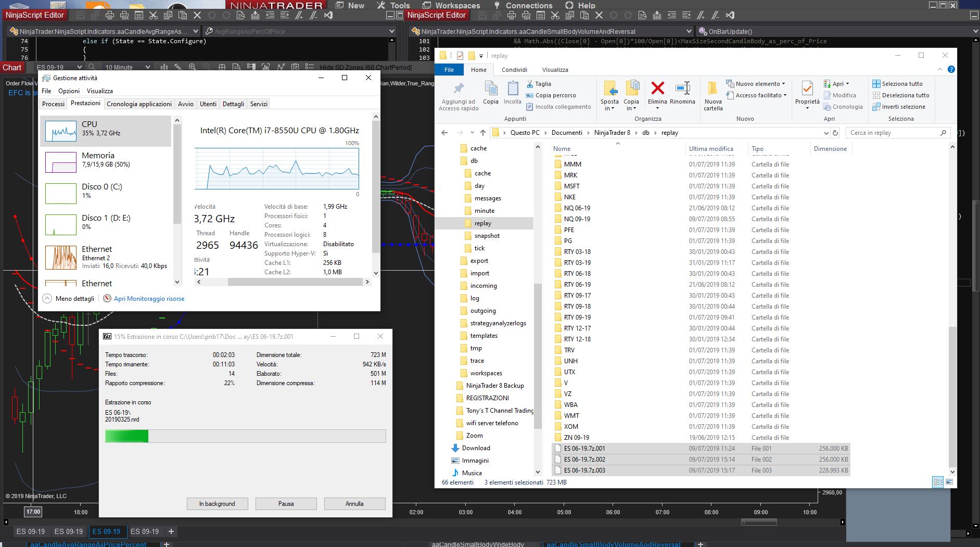Screen dimensions: 980x547
Task: Switch Explorer to details view layout
Action: coord(938,482)
